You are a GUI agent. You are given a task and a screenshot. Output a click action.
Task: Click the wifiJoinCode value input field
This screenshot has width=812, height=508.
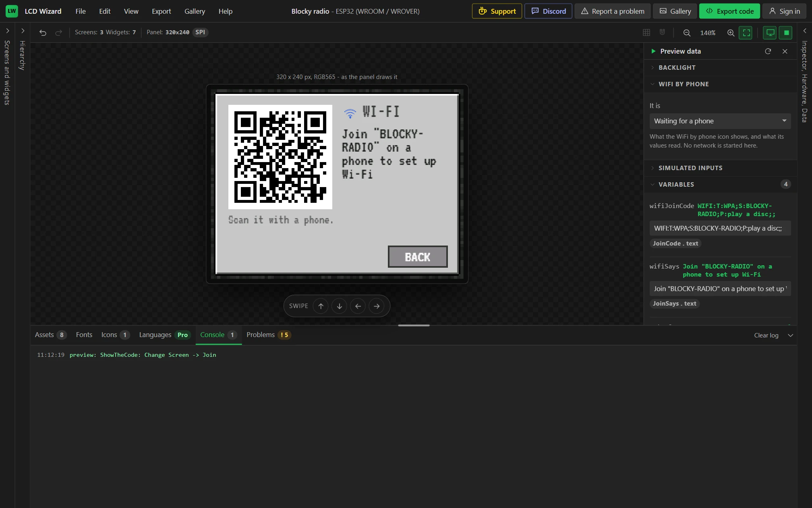(720, 228)
